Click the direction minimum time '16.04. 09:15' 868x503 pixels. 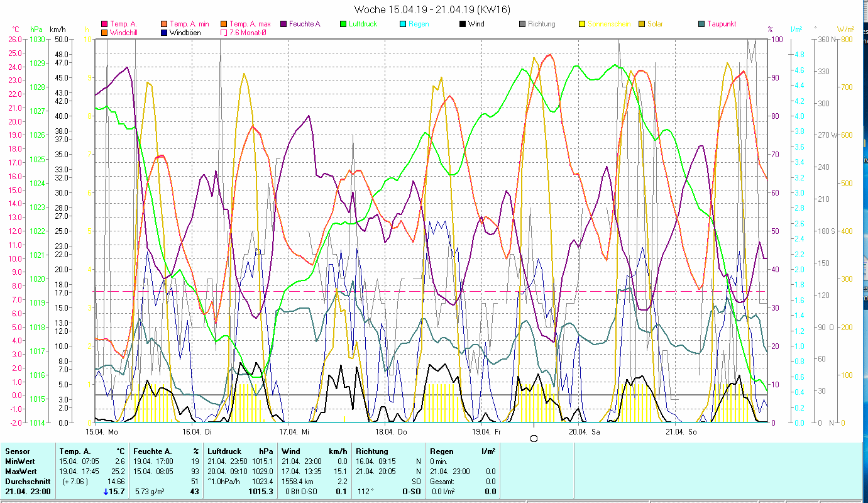pyautogui.click(x=376, y=462)
